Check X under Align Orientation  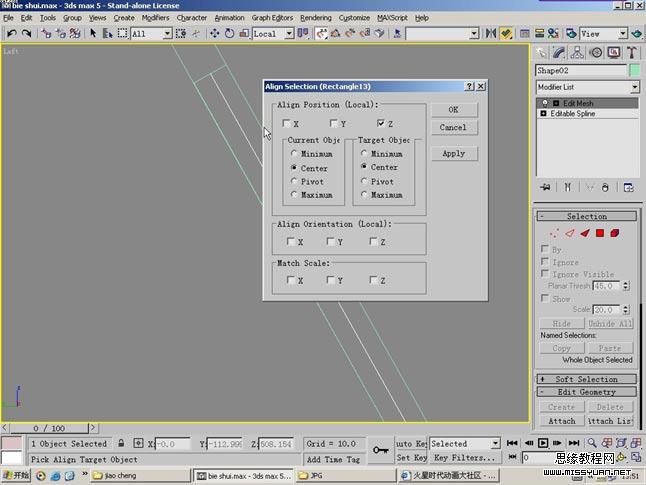pos(291,241)
